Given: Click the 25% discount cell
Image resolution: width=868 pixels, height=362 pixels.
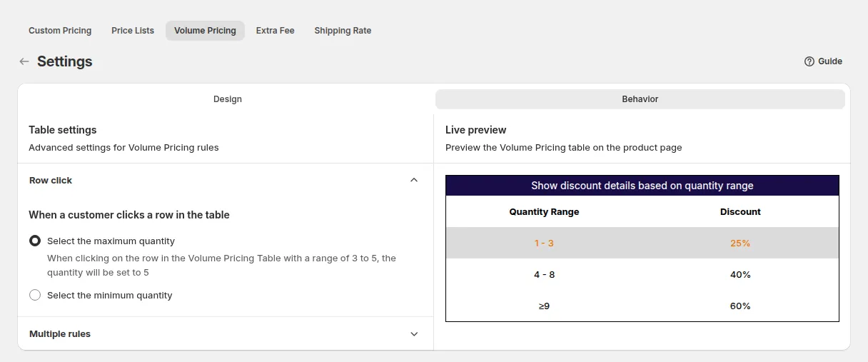Looking at the screenshot, I should [x=740, y=243].
